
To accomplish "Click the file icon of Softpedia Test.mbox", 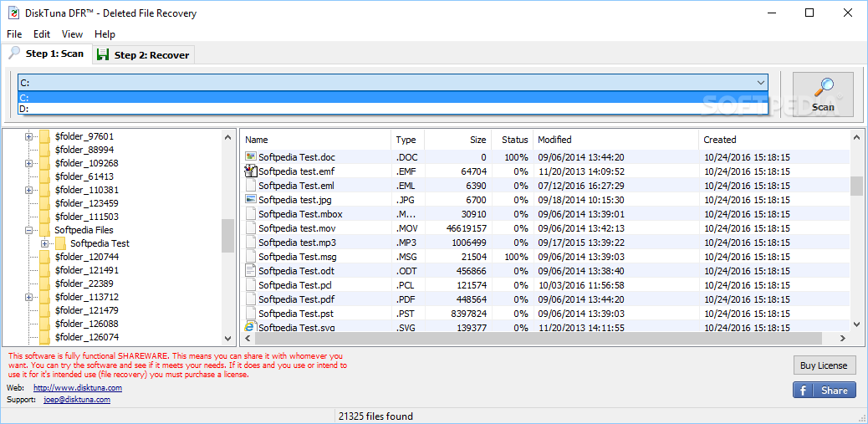I will click(x=251, y=213).
